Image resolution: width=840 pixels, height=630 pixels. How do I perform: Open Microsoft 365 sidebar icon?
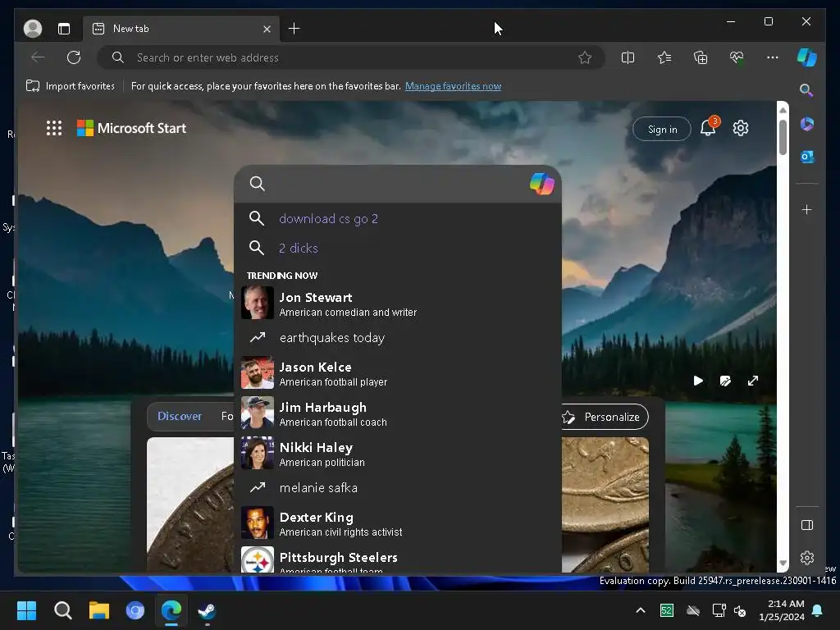click(807, 125)
